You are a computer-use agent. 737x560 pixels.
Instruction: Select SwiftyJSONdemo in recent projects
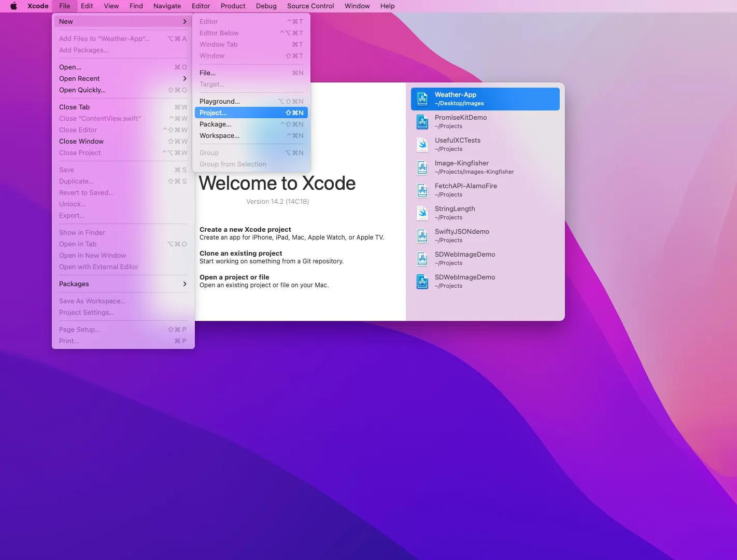(485, 235)
